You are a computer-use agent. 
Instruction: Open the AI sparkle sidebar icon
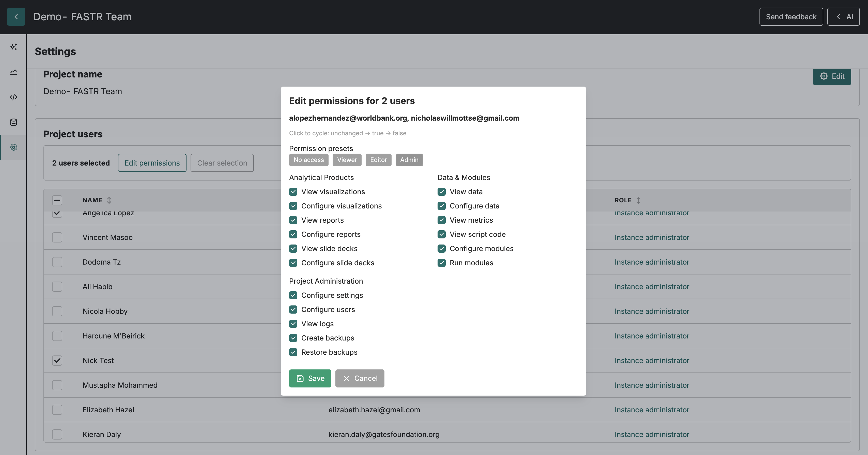point(13,47)
